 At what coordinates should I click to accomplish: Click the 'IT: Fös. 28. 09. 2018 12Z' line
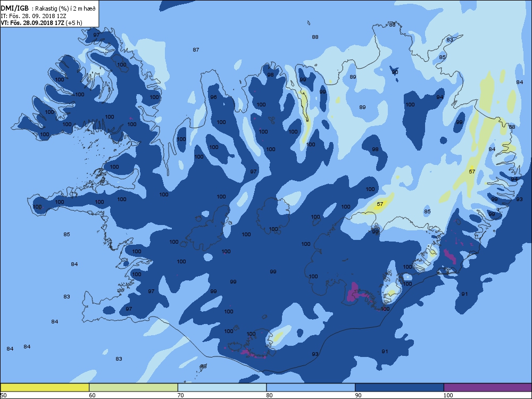pos(34,16)
